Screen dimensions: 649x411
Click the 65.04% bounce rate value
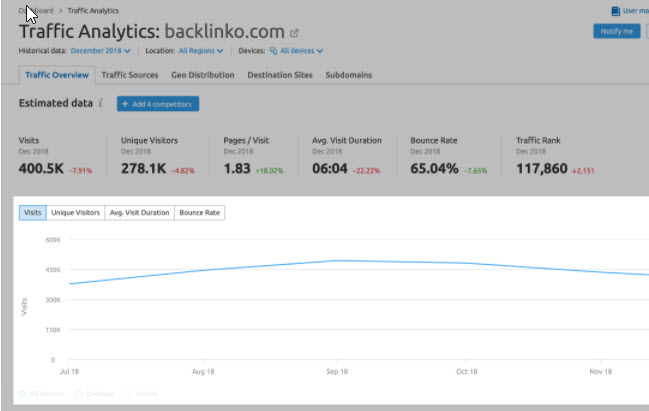point(434,169)
